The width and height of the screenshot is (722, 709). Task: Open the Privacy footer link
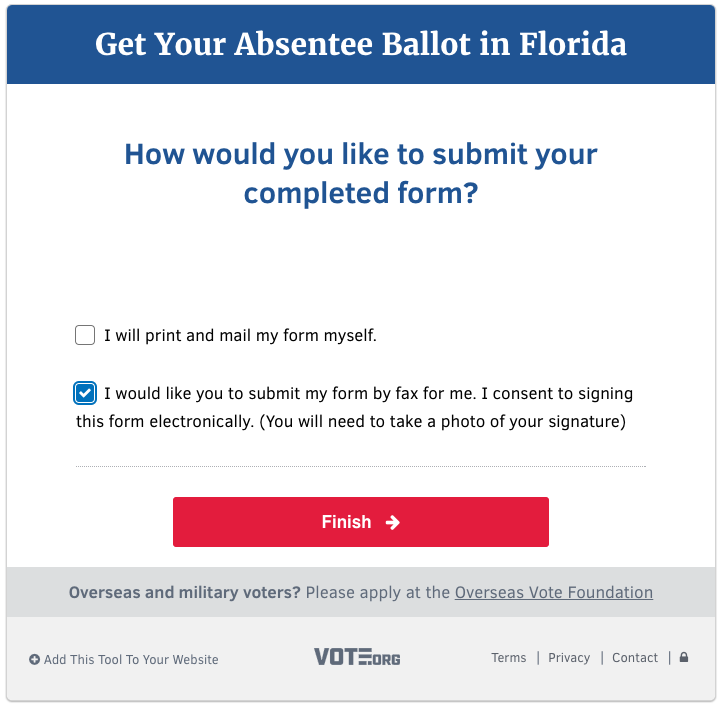pyautogui.click(x=569, y=657)
